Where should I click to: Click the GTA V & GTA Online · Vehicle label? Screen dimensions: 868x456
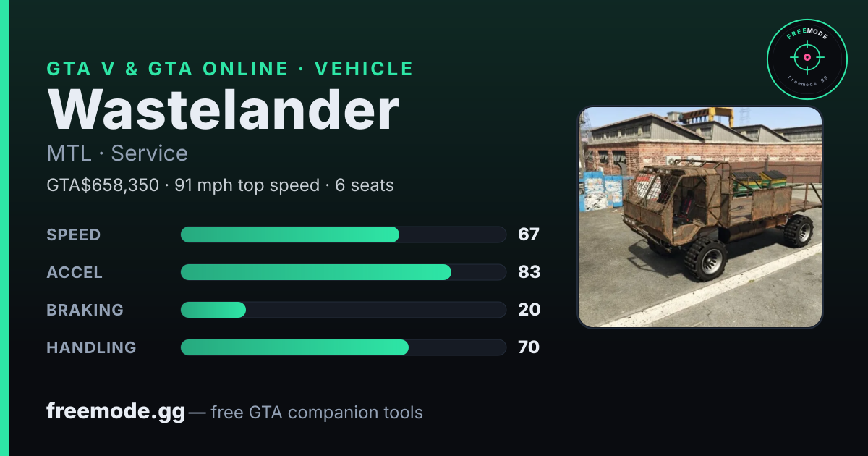[230, 69]
